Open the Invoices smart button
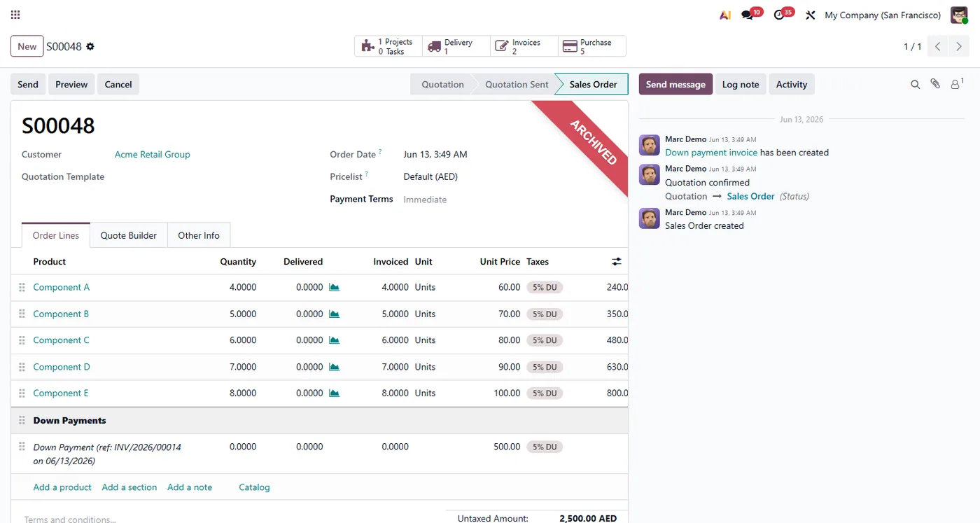This screenshot has width=980, height=523. click(524, 47)
